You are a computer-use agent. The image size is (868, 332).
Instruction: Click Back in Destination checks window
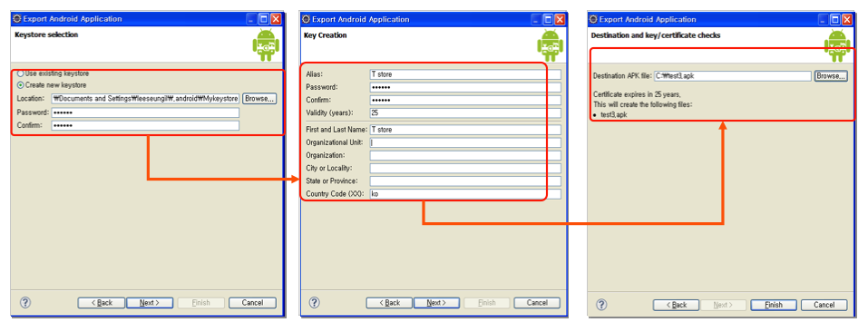click(x=676, y=305)
